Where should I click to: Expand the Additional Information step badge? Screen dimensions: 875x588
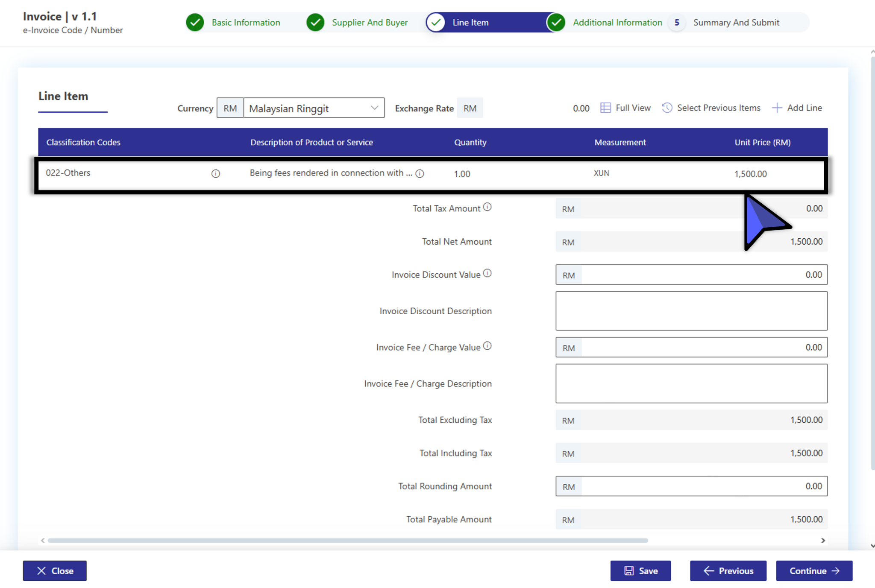(676, 22)
